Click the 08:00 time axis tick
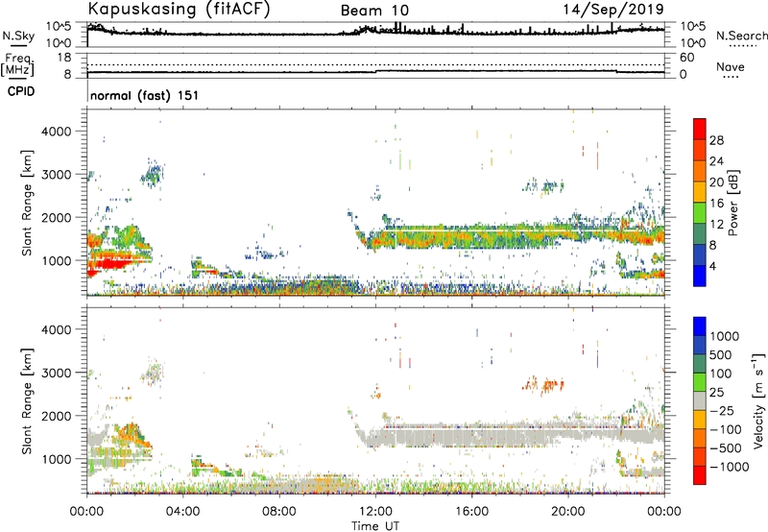This screenshot has width=768, height=532. click(x=279, y=512)
